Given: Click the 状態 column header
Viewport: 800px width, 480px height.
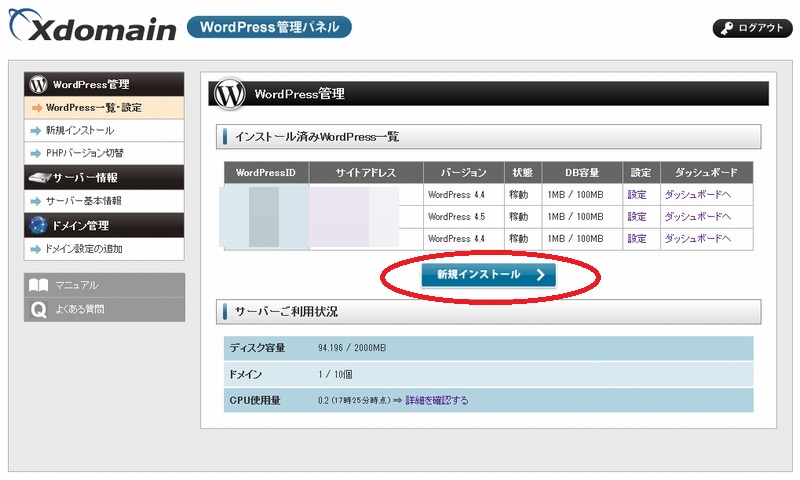Looking at the screenshot, I should point(523,173).
